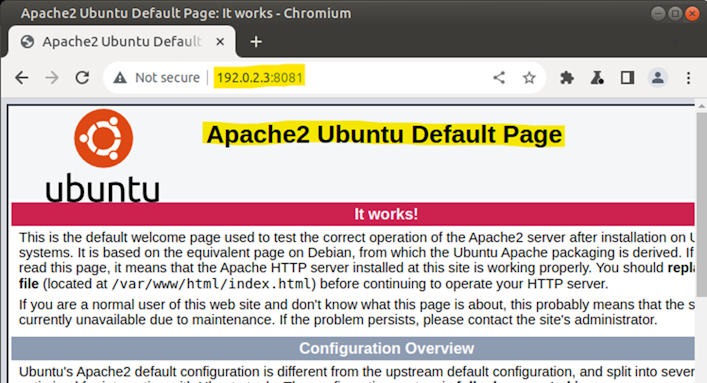The width and height of the screenshot is (707, 383).
Task: Select the Apache2 Ubuntu Default tab
Action: 122,42
